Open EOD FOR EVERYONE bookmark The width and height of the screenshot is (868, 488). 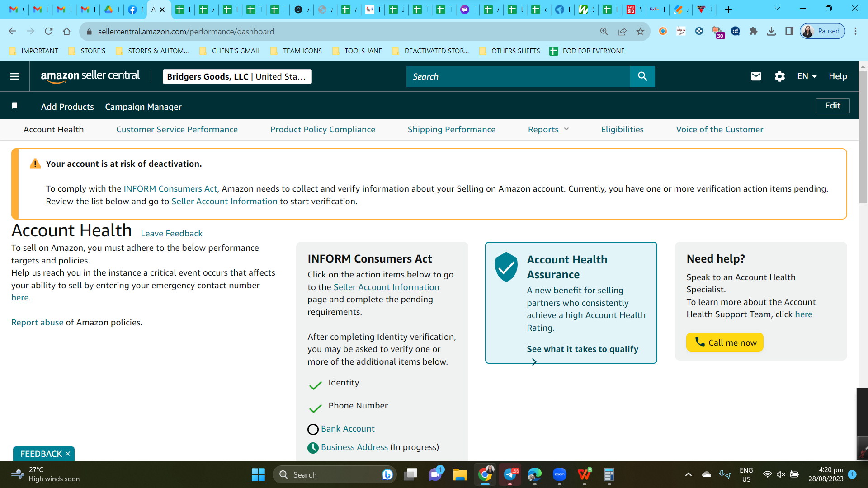point(587,51)
